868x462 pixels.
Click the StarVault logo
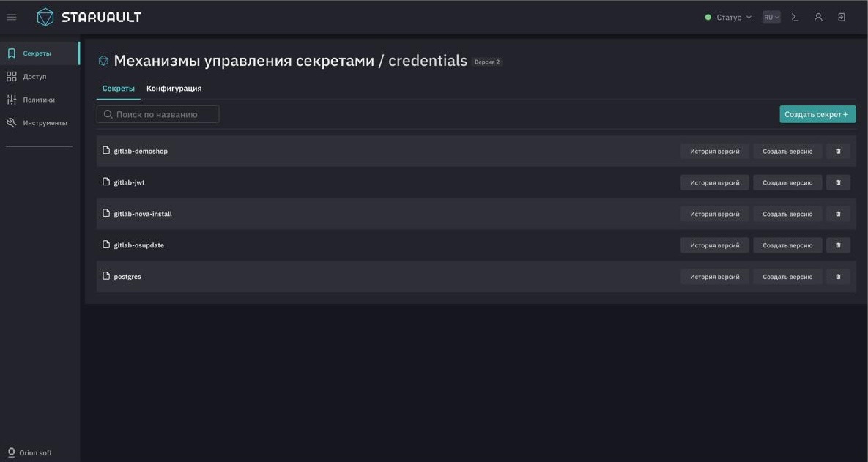(89, 17)
